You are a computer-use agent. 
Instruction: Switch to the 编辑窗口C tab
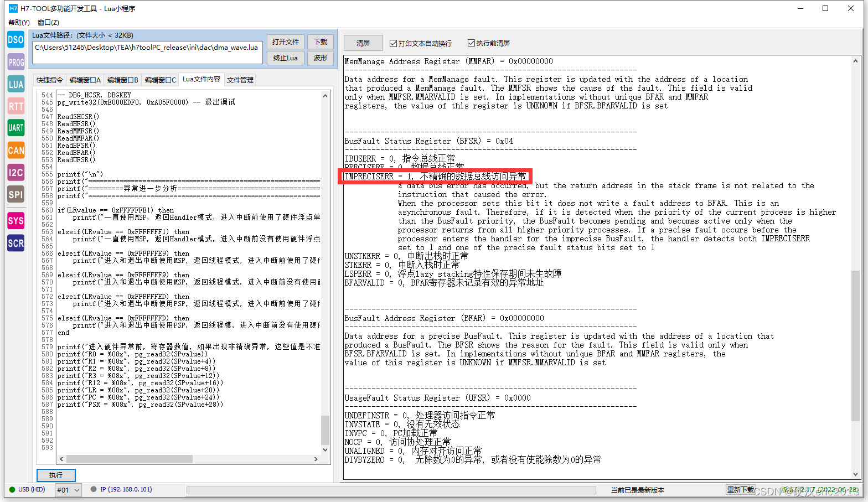coord(161,80)
